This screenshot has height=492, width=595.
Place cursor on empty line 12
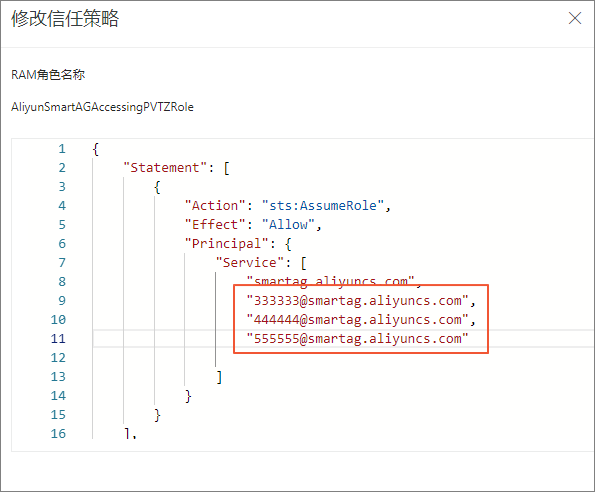pyautogui.click(x=342, y=357)
